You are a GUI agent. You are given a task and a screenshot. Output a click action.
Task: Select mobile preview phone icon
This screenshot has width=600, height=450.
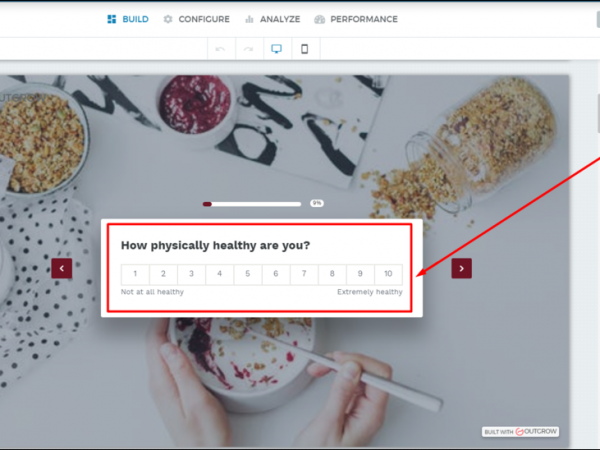305,49
